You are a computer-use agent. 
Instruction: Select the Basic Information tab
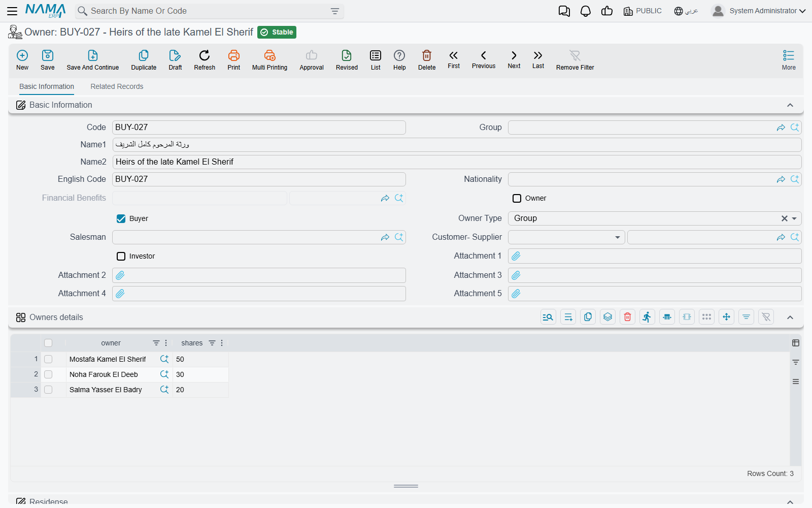47,86
